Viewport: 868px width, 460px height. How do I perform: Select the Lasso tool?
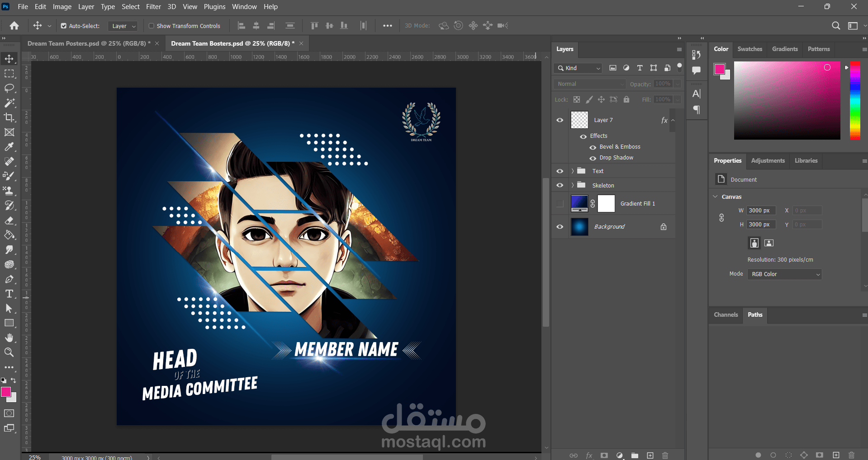click(9, 88)
